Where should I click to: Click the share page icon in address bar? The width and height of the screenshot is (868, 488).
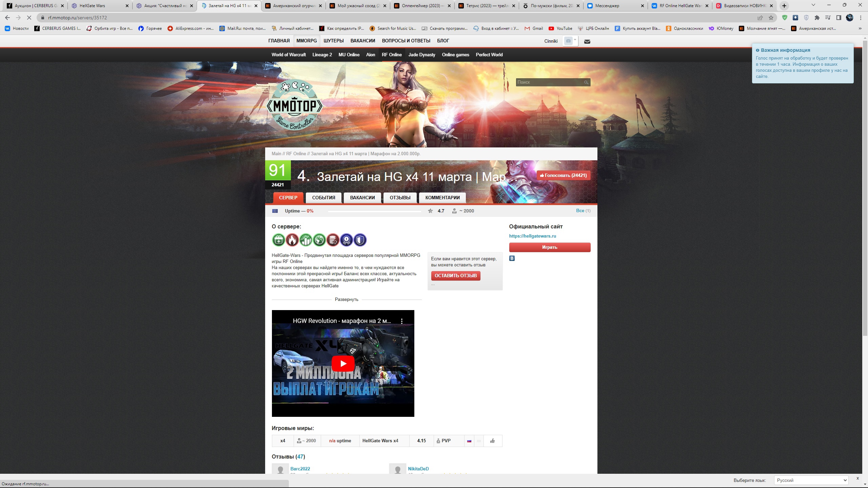(x=760, y=18)
